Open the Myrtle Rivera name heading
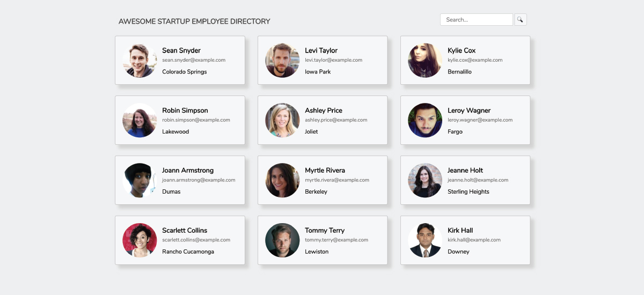 pyautogui.click(x=325, y=171)
